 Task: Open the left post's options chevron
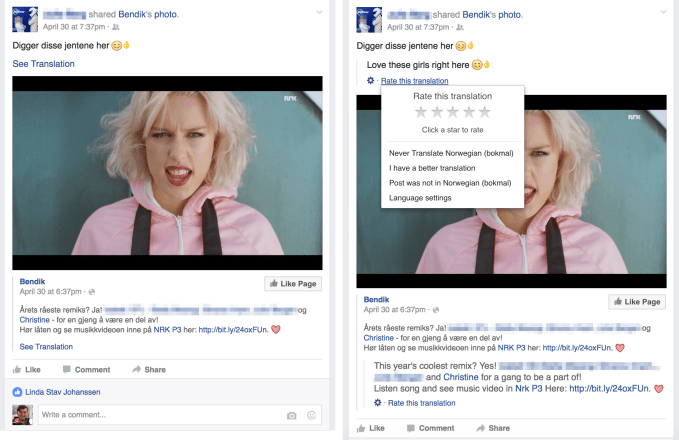[319, 12]
